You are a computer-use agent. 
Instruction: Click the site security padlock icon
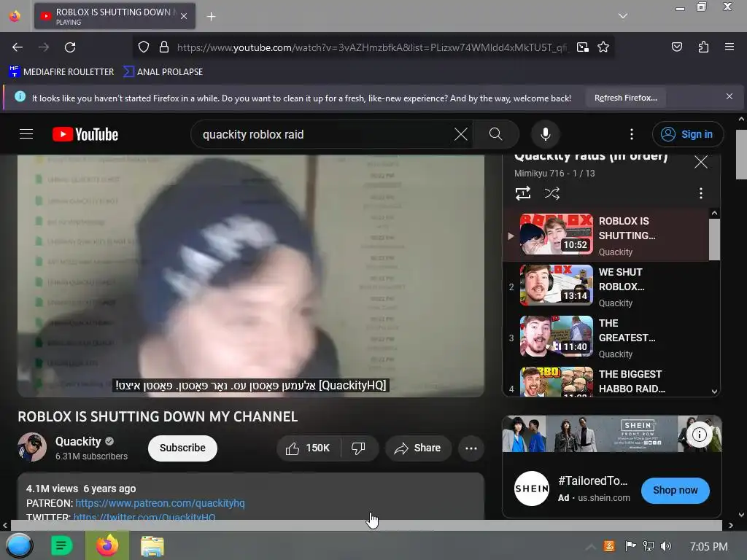tap(164, 47)
